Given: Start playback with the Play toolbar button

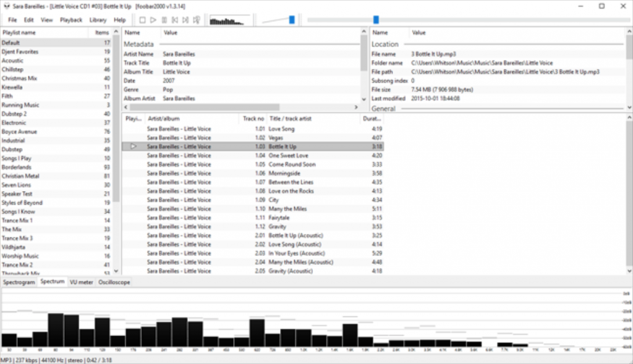Looking at the screenshot, I should coord(153,20).
